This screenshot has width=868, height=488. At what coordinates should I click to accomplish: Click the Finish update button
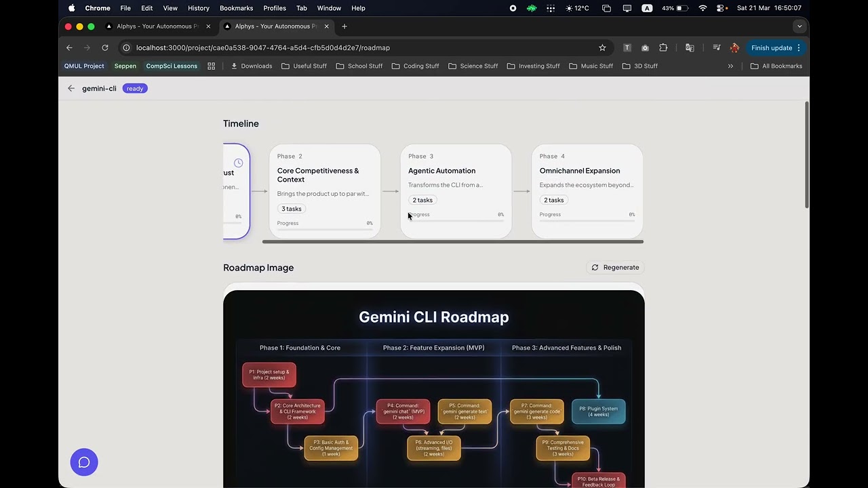775,47
